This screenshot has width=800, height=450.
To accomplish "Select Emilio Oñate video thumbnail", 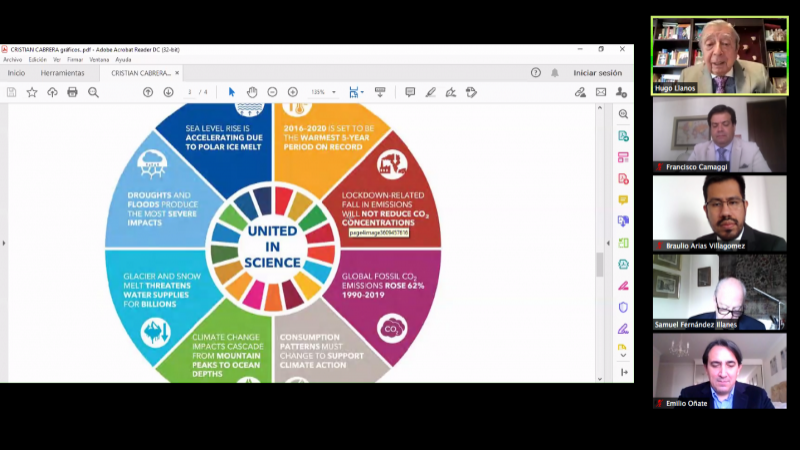I will [x=719, y=371].
